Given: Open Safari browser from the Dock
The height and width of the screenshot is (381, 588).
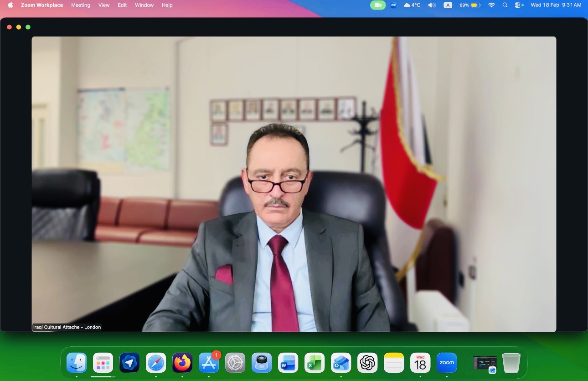Looking at the screenshot, I should tap(156, 363).
